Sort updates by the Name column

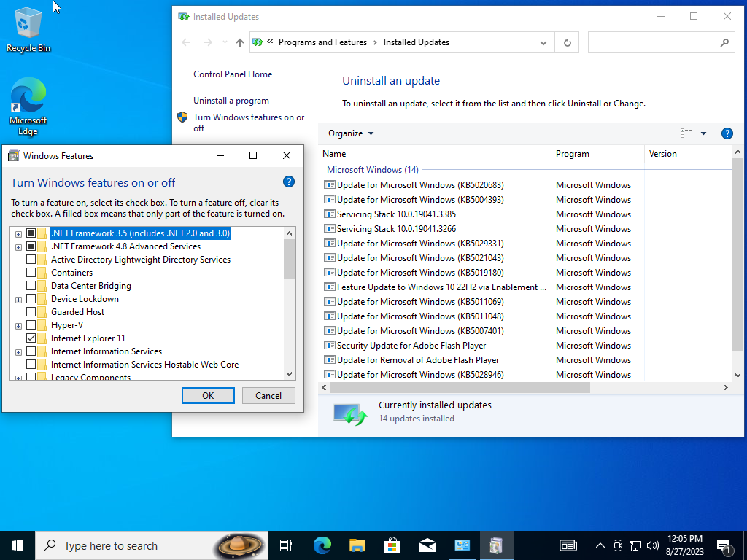(435, 154)
